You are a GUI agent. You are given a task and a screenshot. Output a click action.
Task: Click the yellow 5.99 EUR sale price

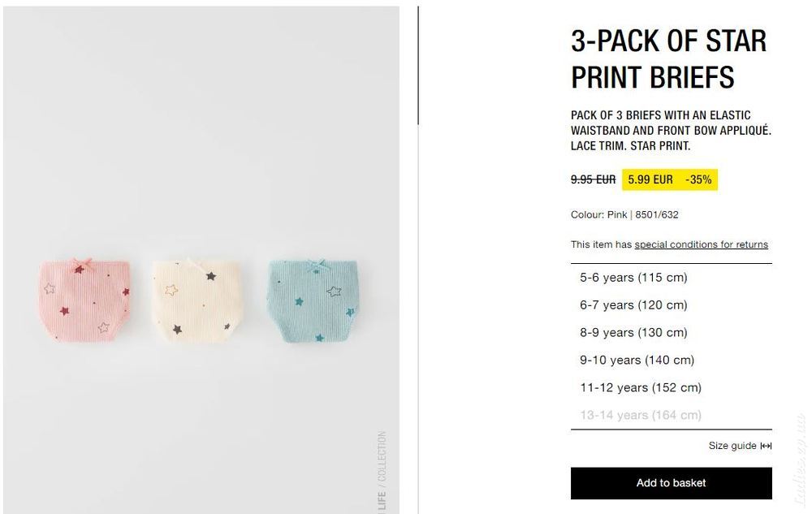click(650, 179)
